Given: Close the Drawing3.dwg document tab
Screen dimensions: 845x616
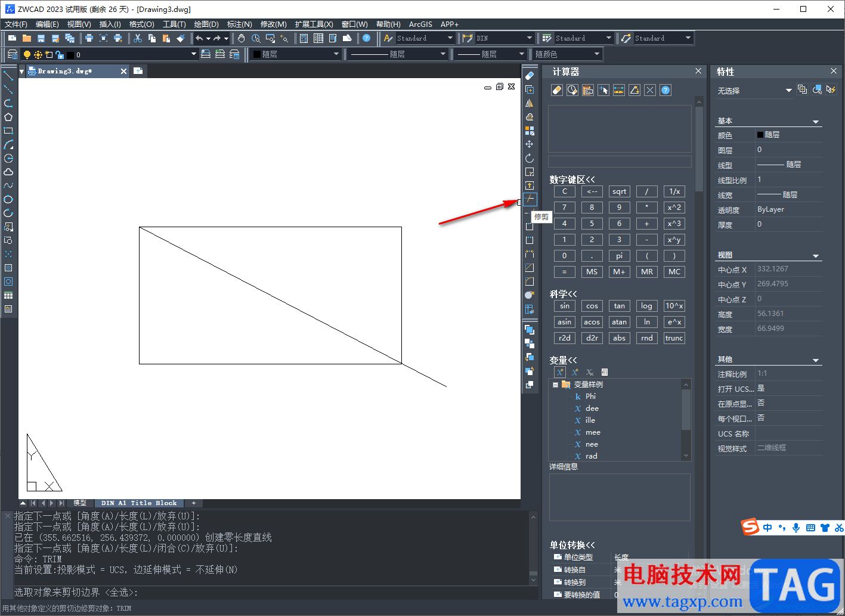Looking at the screenshot, I should (123, 71).
